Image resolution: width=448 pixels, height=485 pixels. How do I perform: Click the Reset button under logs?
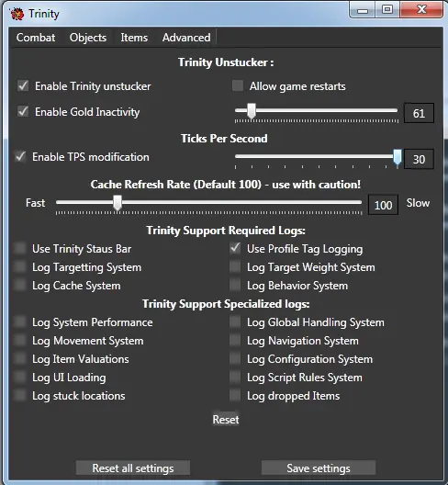pos(226,420)
